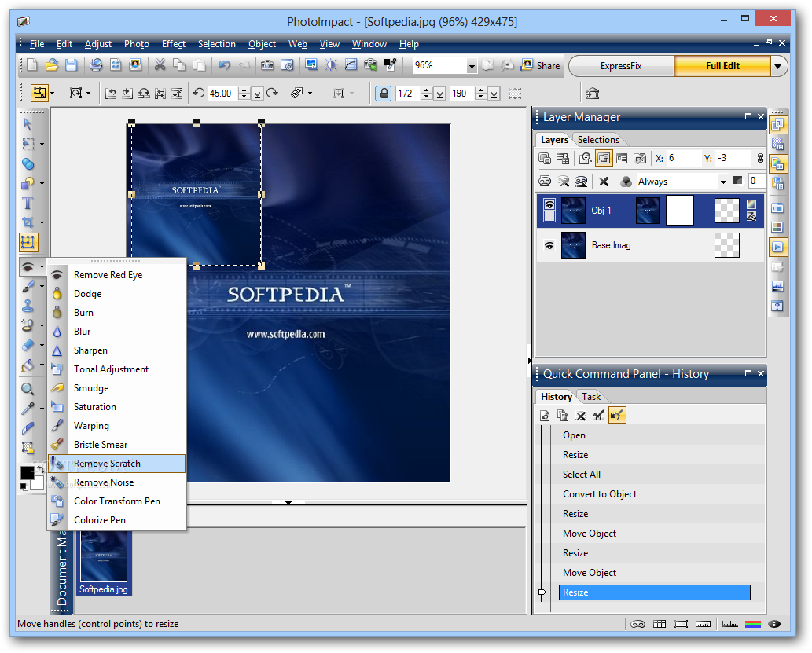Click the Print icon in toolbar
Image resolution: width=812 pixels, height=653 pixels.
click(x=96, y=64)
